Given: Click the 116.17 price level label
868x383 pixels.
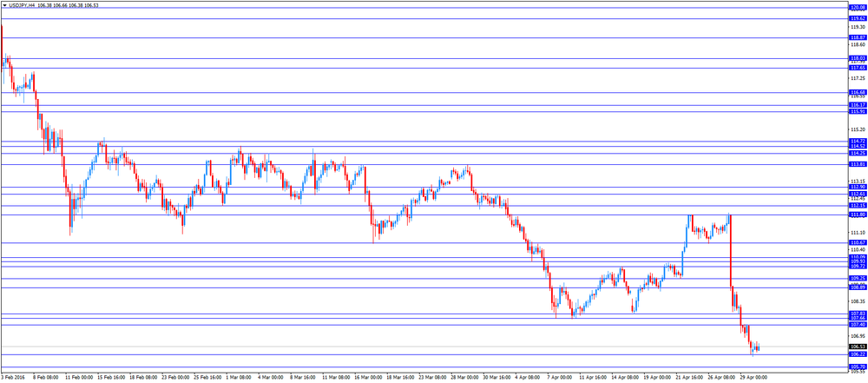Looking at the screenshot, I should [x=858, y=105].
